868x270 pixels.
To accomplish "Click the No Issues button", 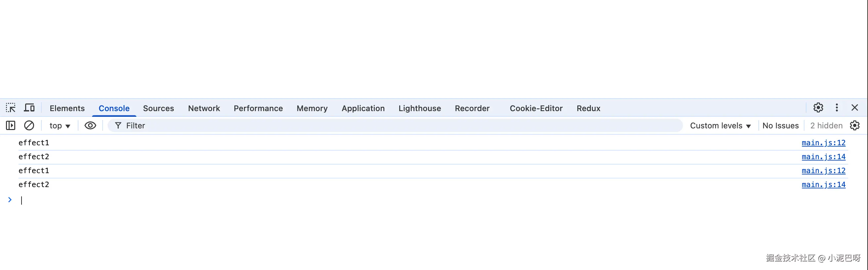I will 780,126.
